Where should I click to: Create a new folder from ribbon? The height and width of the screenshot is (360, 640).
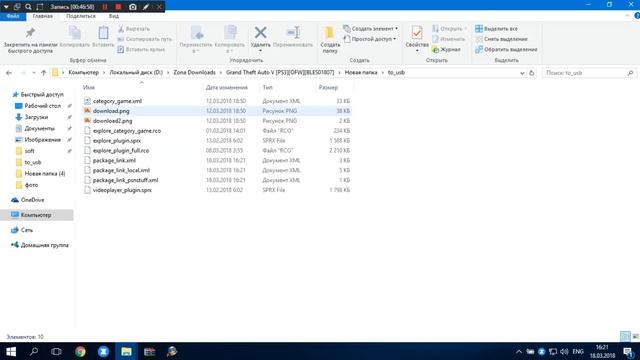pos(330,40)
